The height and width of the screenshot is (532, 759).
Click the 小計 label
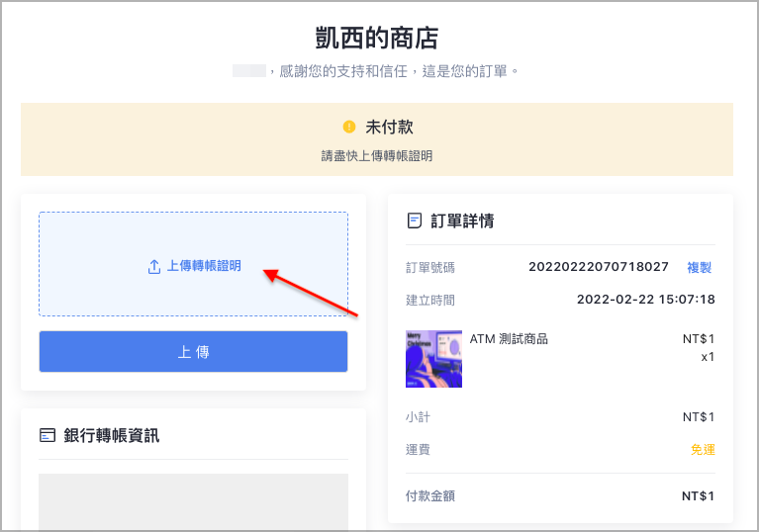point(418,417)
